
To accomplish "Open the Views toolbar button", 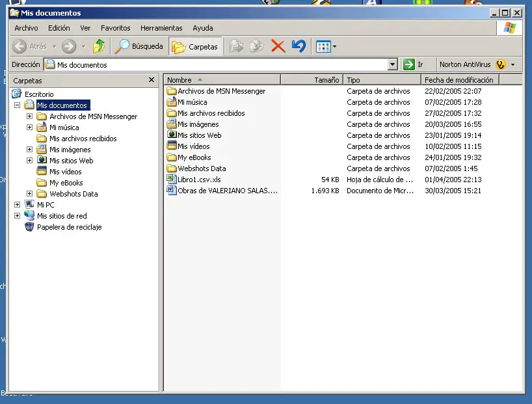I will (323, 46).
